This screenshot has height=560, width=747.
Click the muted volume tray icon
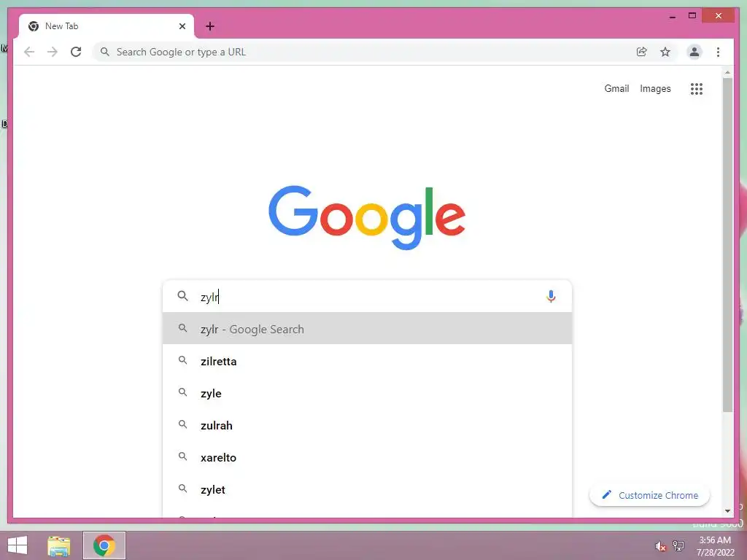(660, 546)
